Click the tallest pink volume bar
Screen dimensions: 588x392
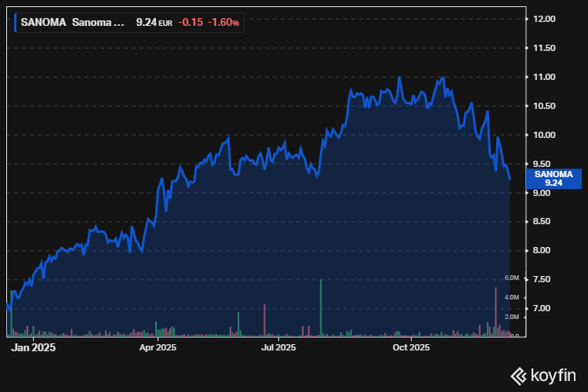pyautogui.click(x=495, y=312)
